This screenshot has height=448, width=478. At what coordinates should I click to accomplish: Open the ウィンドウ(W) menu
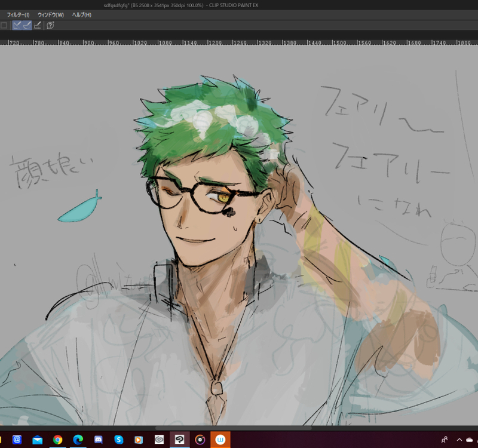[51, 15]
